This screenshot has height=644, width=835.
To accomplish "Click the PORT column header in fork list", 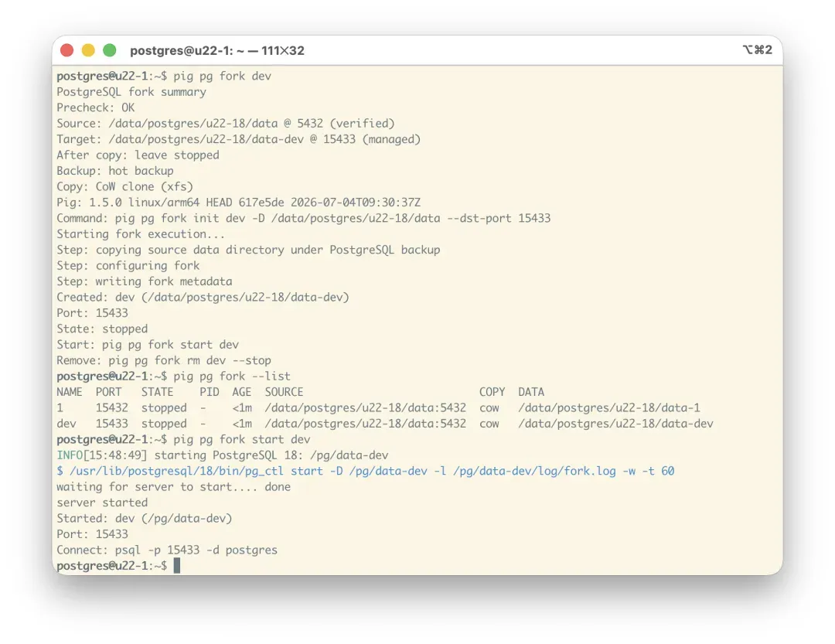I will (109, 392).
